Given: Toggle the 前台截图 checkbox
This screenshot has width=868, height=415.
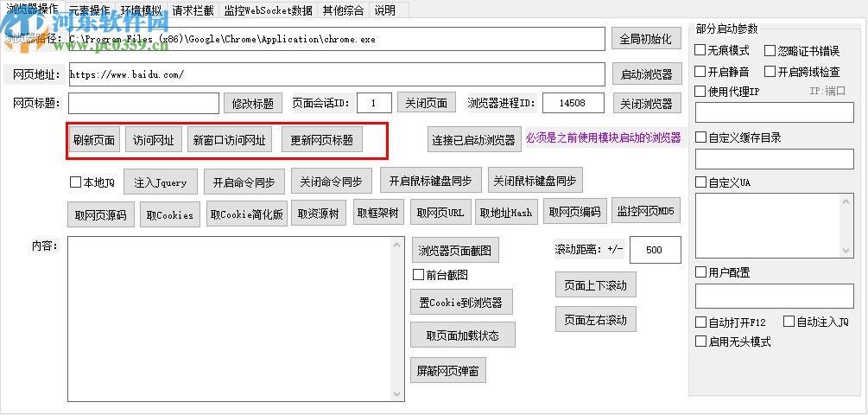Looking at the screenshot, I should [x=419, y=274].
